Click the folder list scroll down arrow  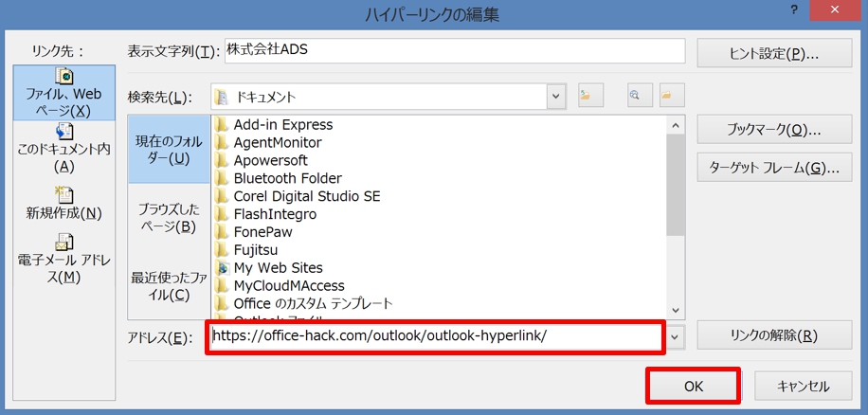676,311
